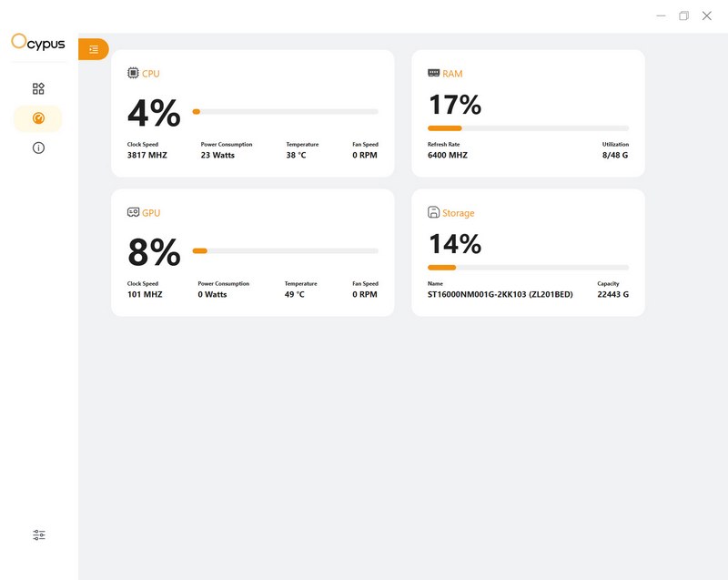Click the CPU temperature value 38 °C

[297, 156]
